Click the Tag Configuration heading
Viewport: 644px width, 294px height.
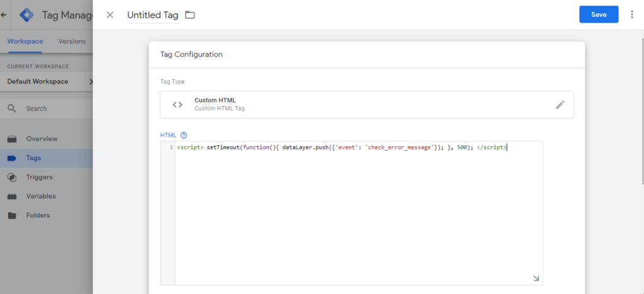191,54
